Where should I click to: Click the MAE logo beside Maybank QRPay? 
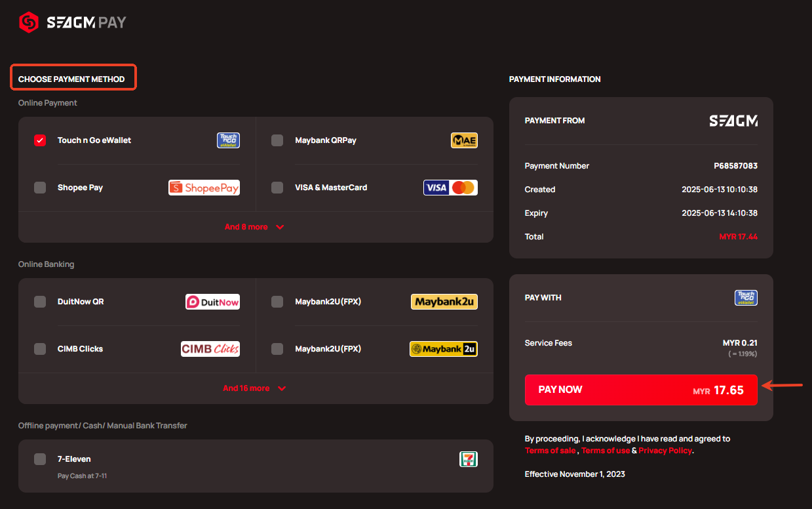(x=464, y=140)
